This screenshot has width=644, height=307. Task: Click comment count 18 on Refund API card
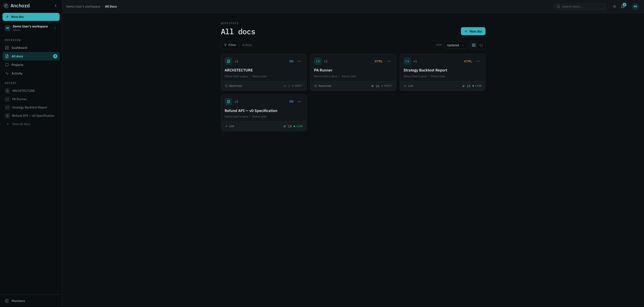[x=288, y=126]
